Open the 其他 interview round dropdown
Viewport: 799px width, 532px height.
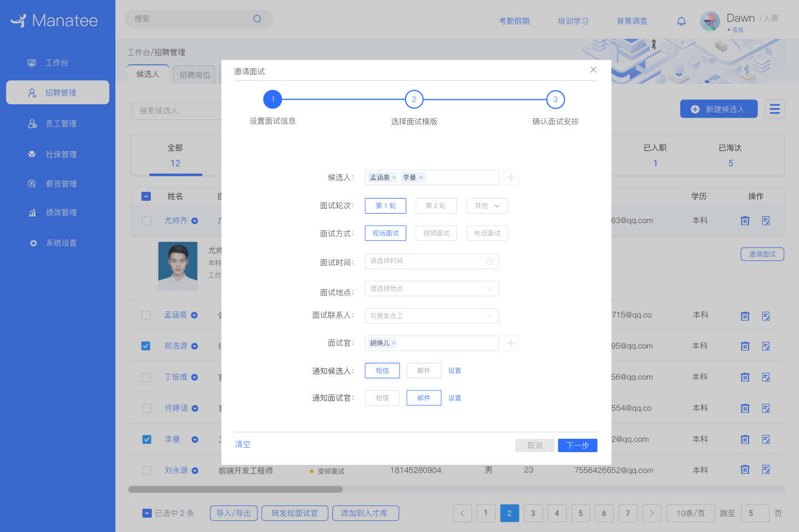click(x=487, y=205)
